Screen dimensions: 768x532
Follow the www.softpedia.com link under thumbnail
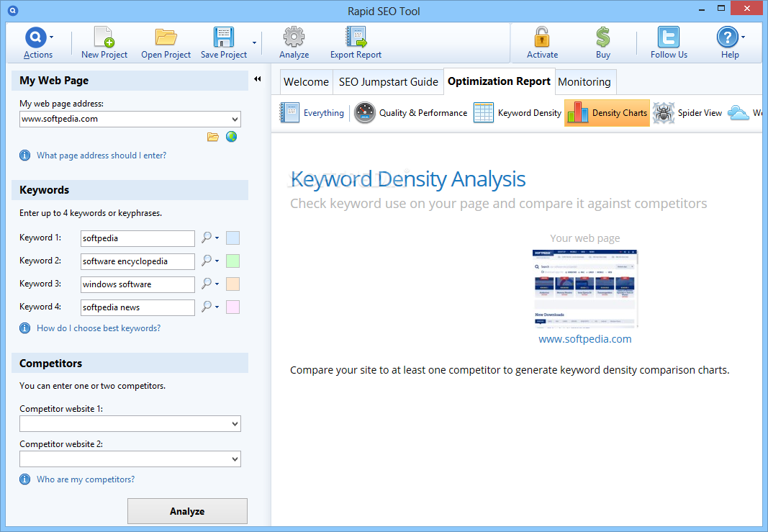click(x=584, y=339)
